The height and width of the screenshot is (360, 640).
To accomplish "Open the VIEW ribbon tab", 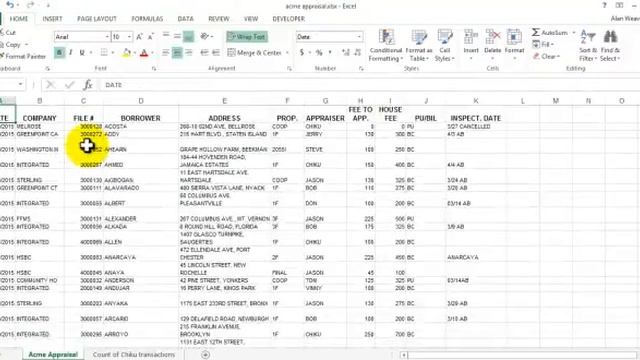I will [251, 19].
